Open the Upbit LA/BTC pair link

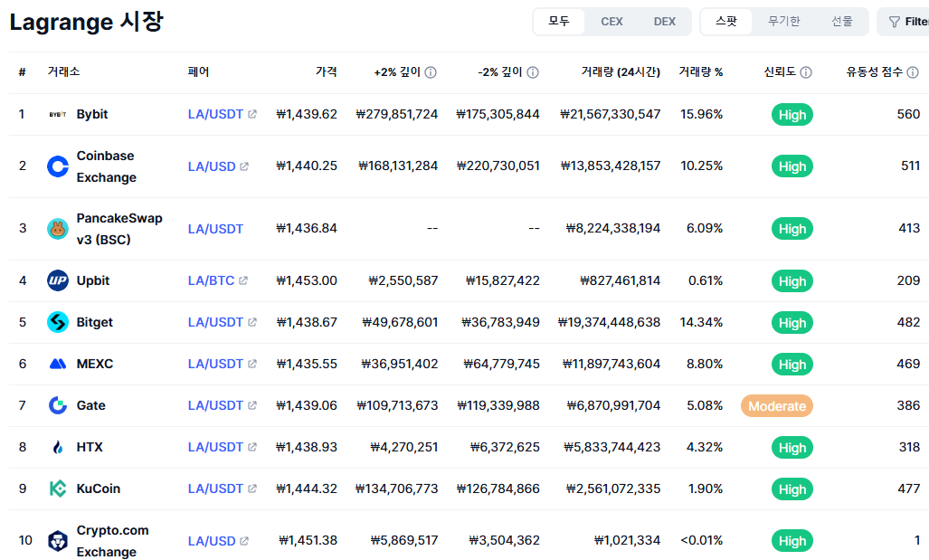point(211,280)
